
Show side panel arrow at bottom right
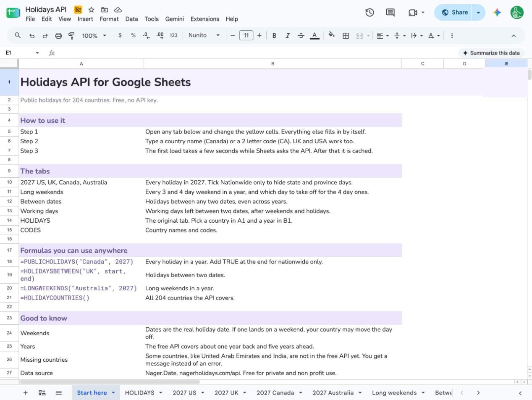pos(520,393)
